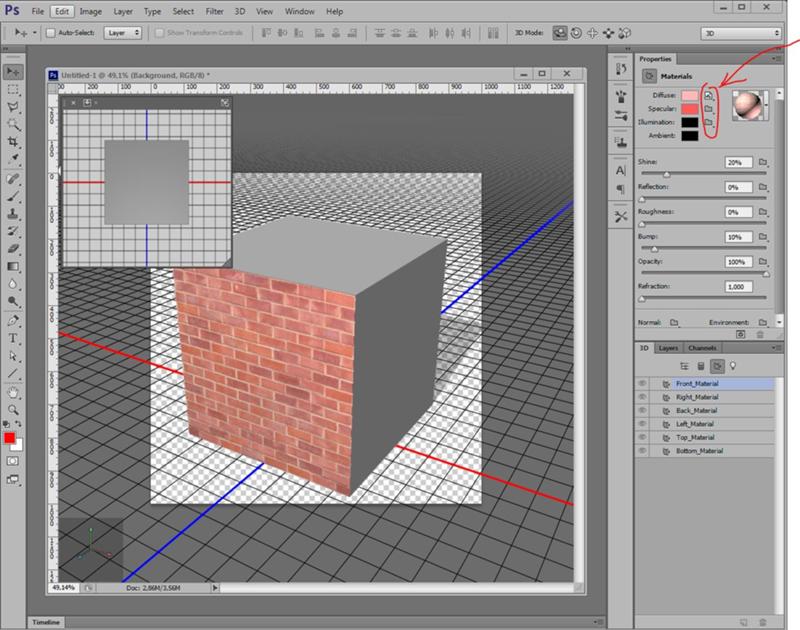Select Back_Material in the 3D list
Screen dimensions: 800x630
pos(696,410)
